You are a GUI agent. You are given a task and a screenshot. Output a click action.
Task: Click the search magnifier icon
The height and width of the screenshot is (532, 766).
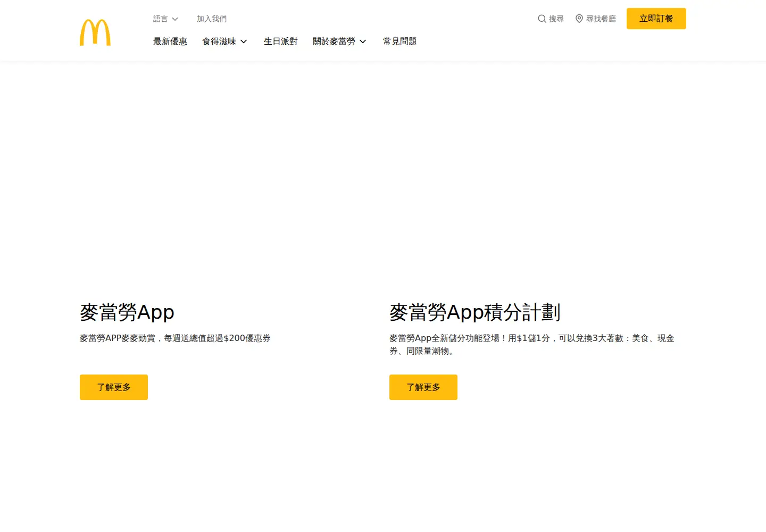[x=542, y=19]
